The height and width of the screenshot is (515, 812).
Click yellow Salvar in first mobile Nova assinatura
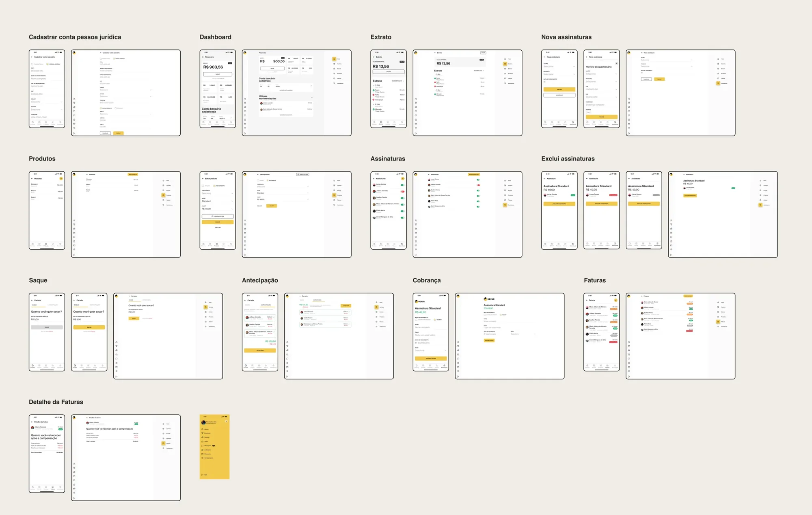point(559,89)
